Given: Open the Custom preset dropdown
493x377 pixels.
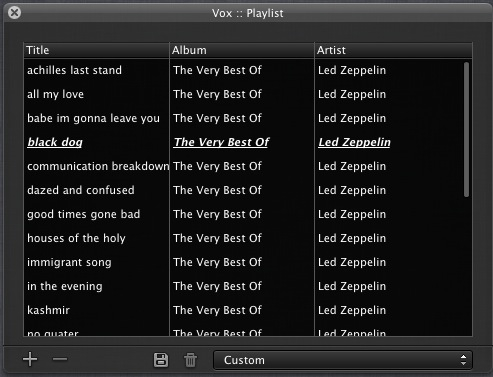Looking at the screenshot, I should [343, 360].
